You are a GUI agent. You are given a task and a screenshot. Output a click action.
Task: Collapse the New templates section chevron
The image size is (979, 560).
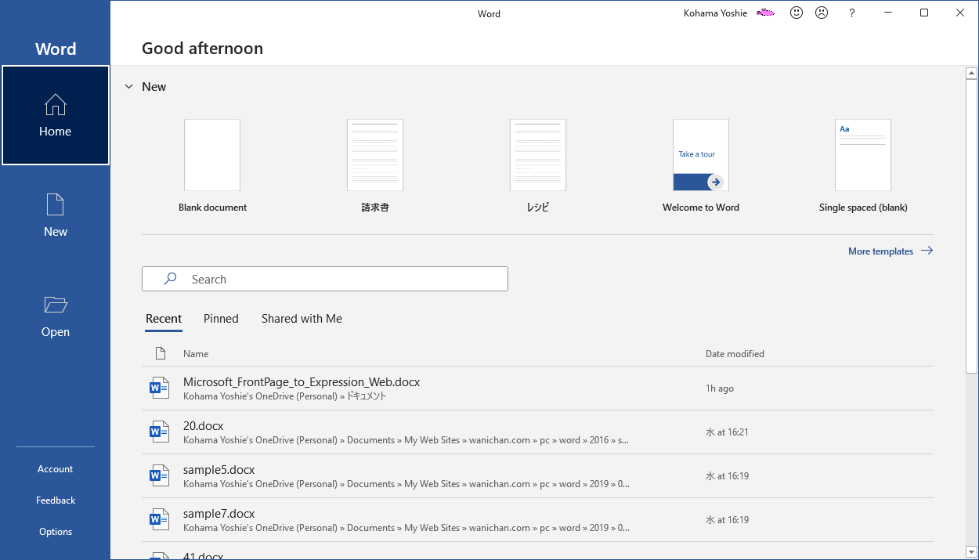[x=128, y=87]
